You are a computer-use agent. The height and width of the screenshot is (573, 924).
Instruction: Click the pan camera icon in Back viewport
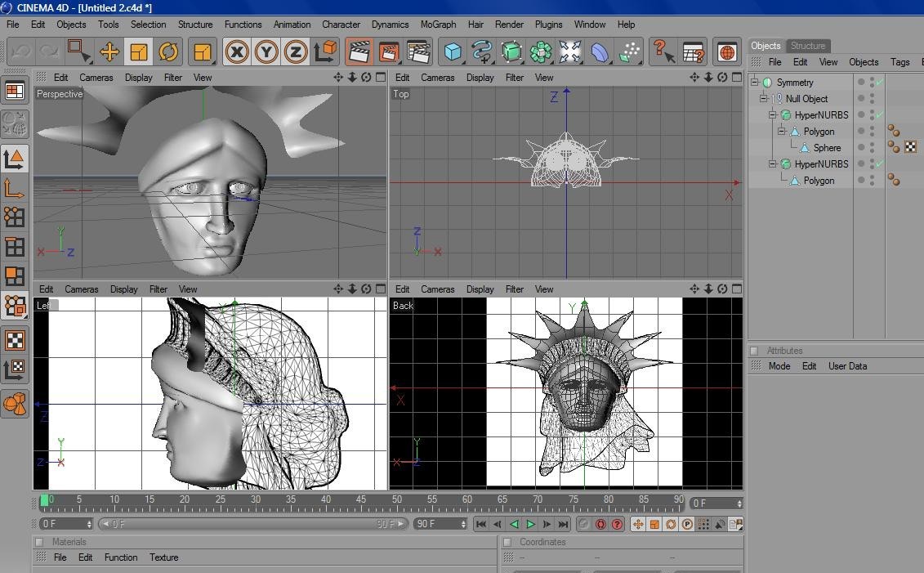pyautogui.click(x=694, y=289)
